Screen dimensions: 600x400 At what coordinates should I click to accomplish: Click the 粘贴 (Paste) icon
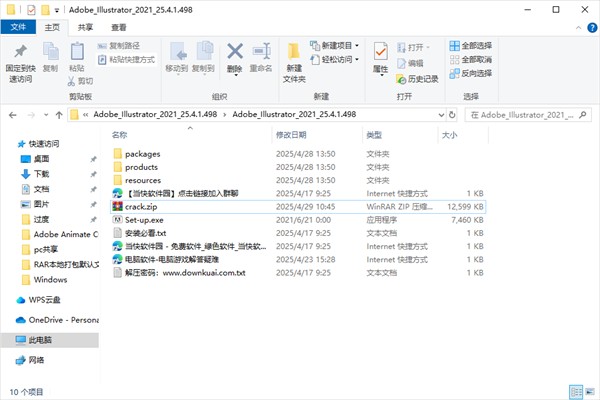click(77, 56)
